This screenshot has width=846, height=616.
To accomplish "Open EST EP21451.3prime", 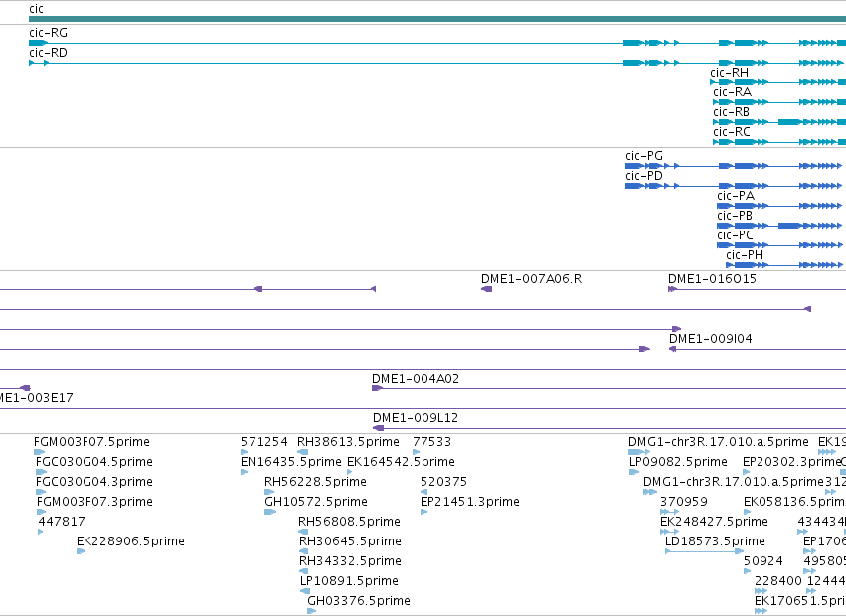I will [x=470, y=502].
